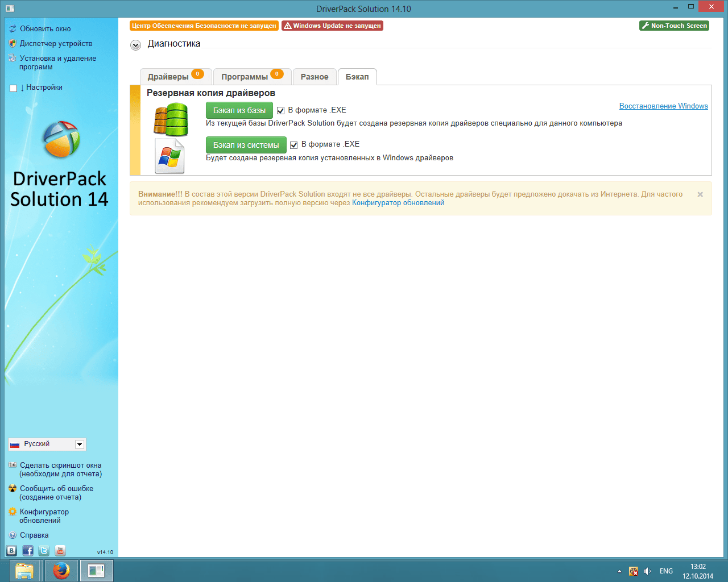This screenshot has width=728, height=582.
Task: Click the help question mark icon
Action: coord(13,535)
